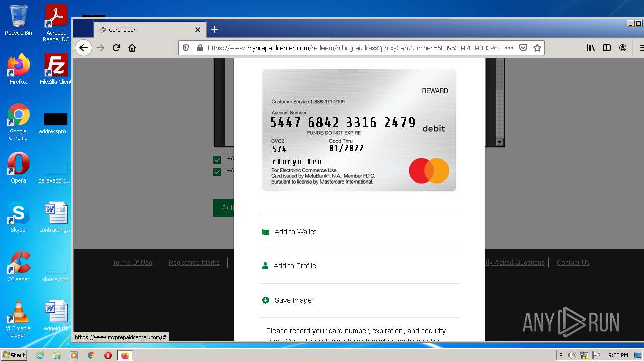The image size is (644, 362).
Task: Open dousa.png desktop file
Action: click(x=55, y=271)
